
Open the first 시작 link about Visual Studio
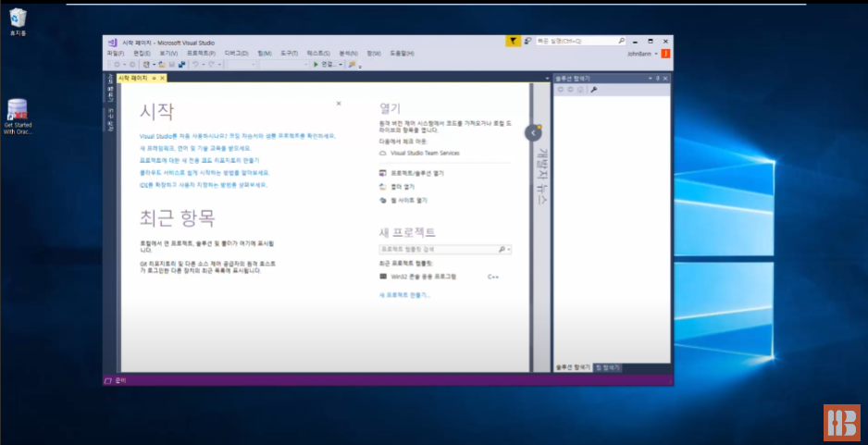[238, 136]
